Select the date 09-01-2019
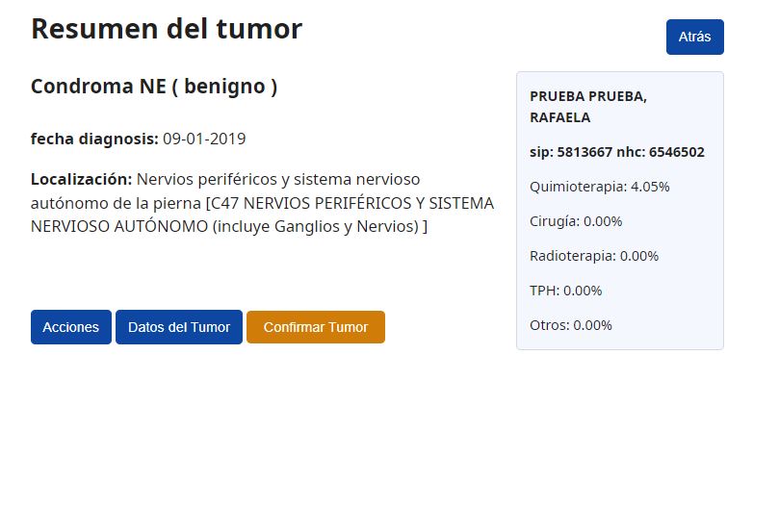The width and height of the screenshot is (779, 532). [204, 139]
